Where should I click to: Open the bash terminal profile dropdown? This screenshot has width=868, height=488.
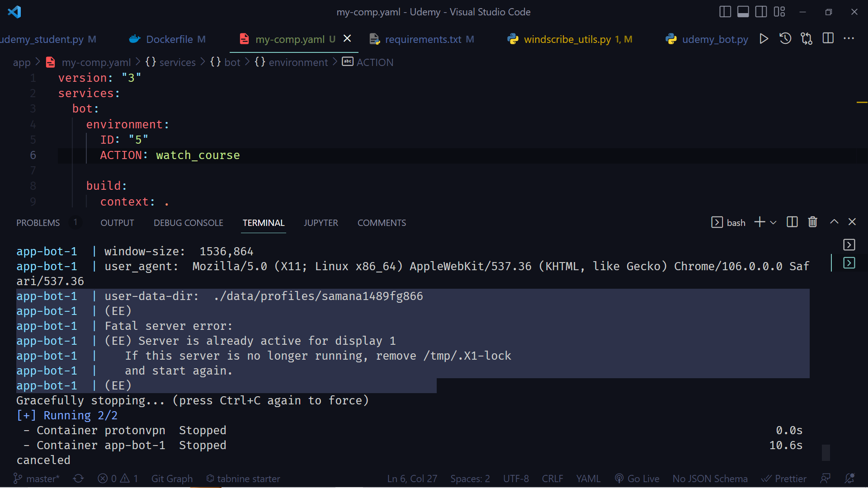(774, 222)
